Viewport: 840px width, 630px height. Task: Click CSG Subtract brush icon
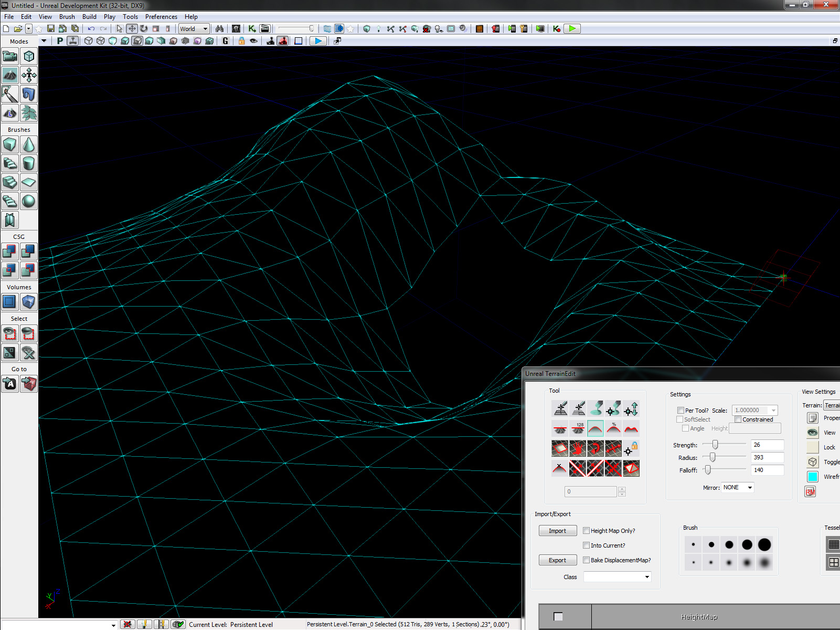[29, 251]
